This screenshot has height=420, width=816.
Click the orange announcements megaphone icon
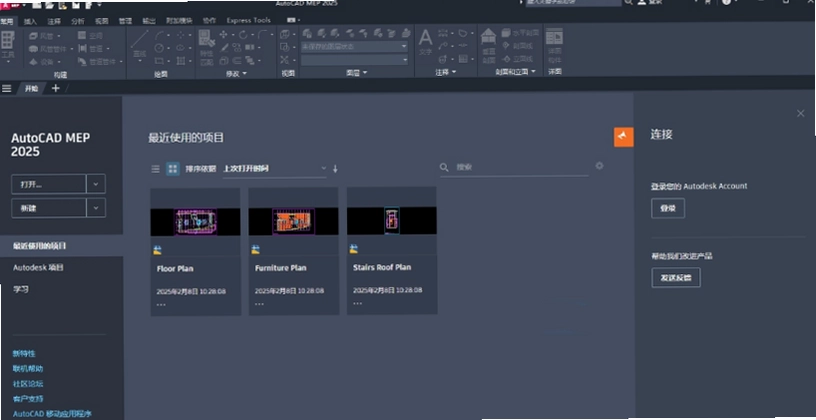(623, 137)
